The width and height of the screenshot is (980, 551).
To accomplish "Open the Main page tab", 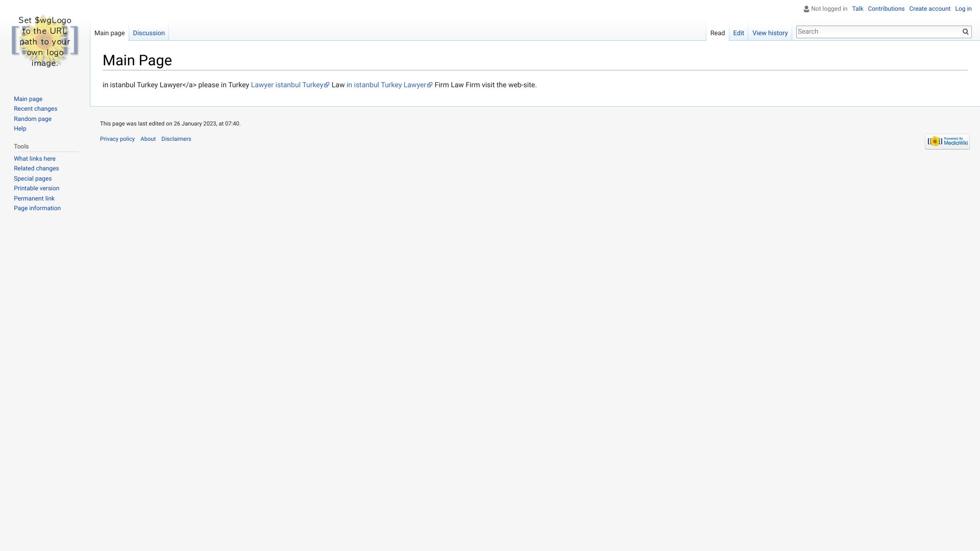I will (109, 33).
